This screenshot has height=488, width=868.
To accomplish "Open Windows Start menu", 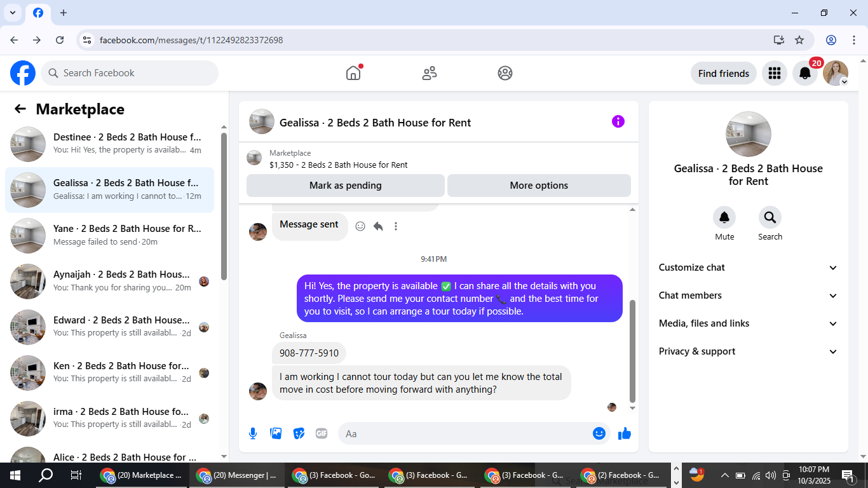I will point(15,475).
